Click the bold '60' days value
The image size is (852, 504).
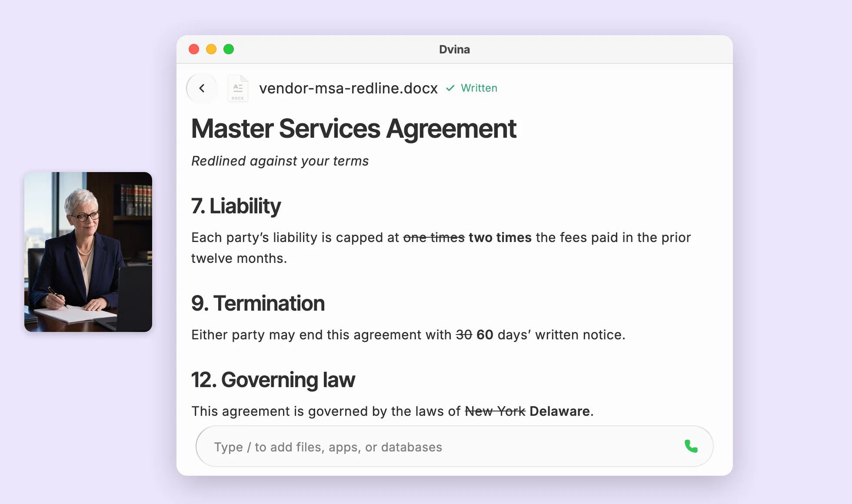[x=485, y=335]
